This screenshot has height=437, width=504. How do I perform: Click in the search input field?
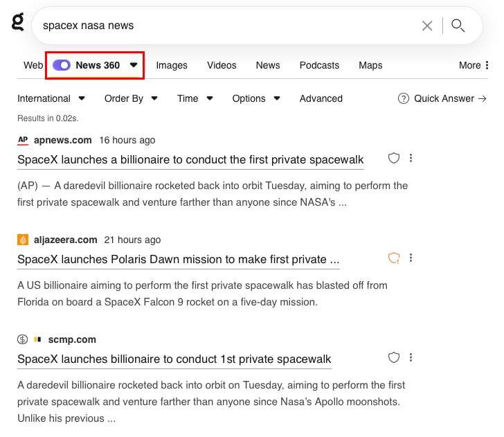tap(222, 26)
